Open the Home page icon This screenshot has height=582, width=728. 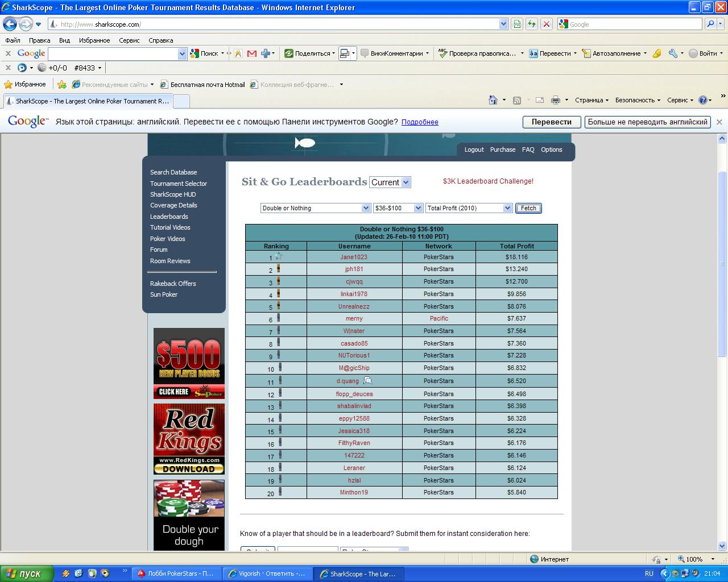pyautogui.click(x=493, y=100)
